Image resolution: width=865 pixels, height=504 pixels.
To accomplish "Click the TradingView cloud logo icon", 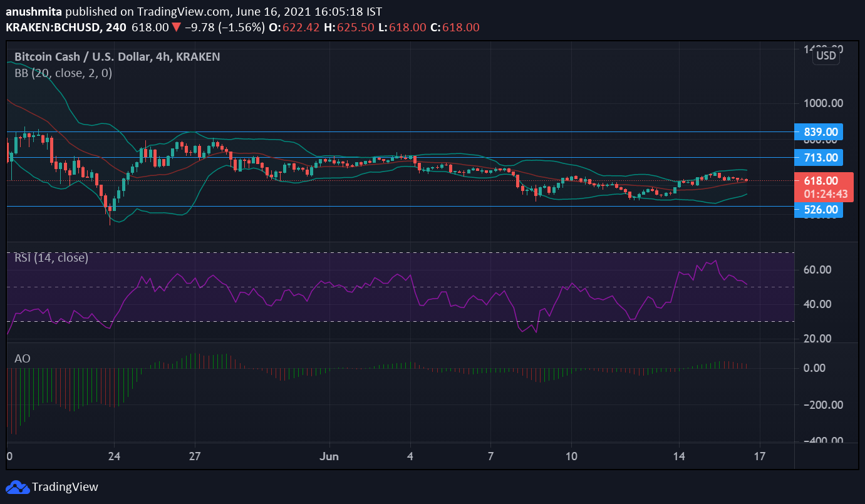I will point(17,486).
